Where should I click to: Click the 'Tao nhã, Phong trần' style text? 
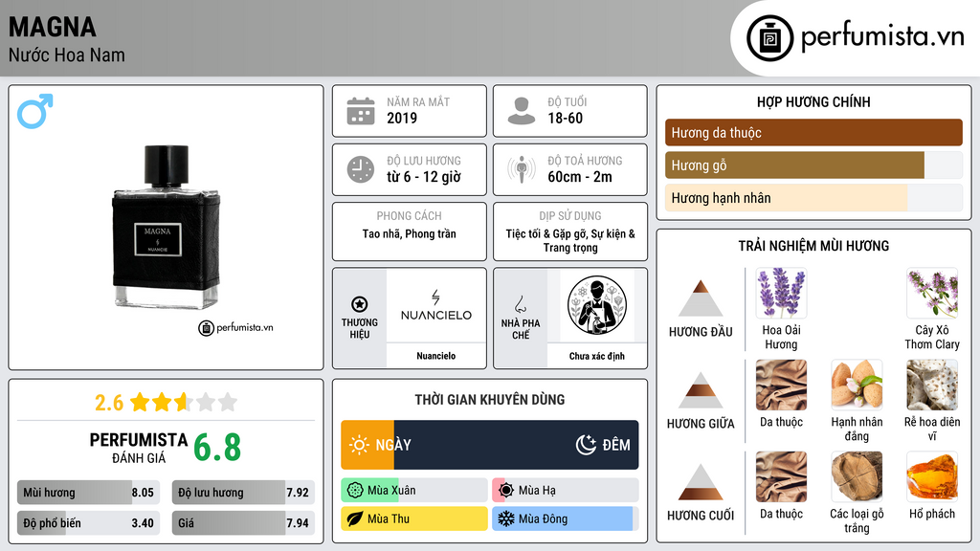[410, 233]
